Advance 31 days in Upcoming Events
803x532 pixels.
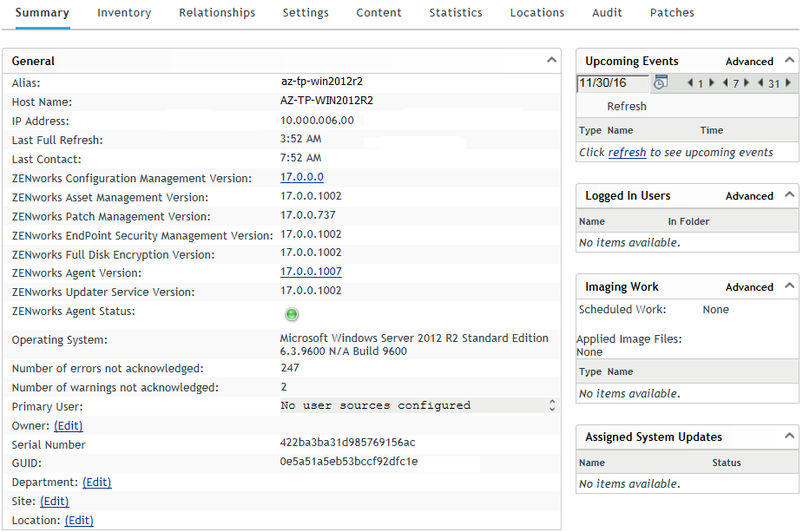point(787,84)
